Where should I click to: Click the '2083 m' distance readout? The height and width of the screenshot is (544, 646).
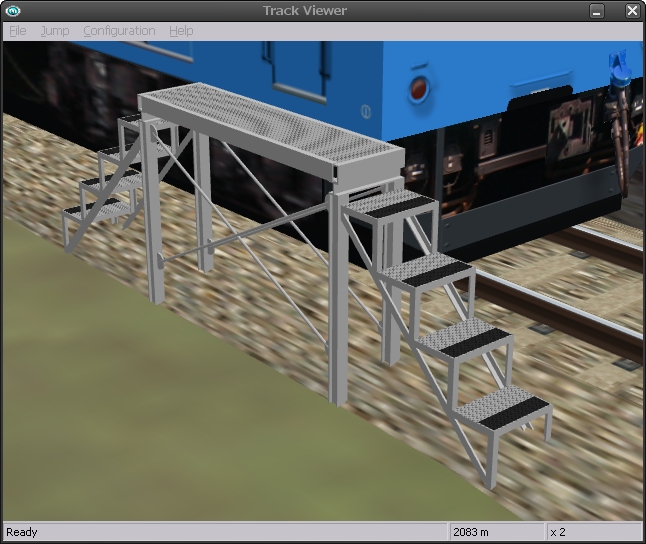[x=471, y=532]
